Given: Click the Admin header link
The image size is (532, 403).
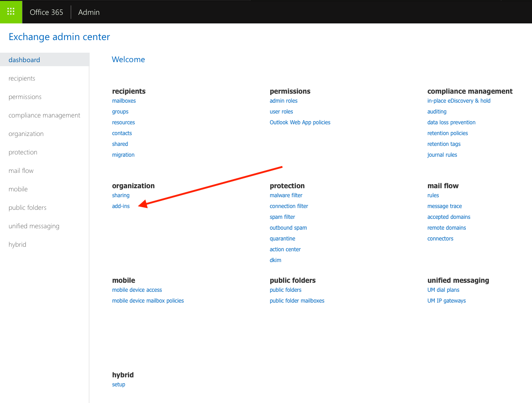Looking at the screenshot, I should 89,12.
